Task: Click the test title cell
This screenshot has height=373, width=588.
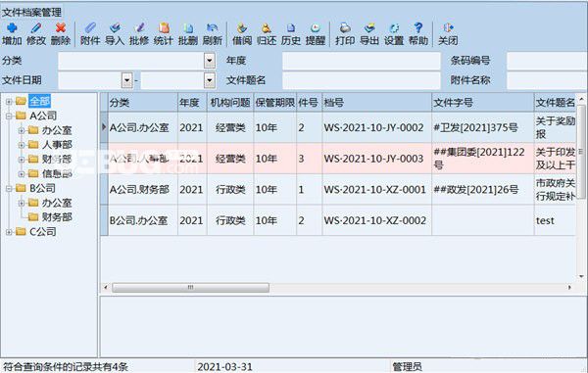Action: (555, 220)
